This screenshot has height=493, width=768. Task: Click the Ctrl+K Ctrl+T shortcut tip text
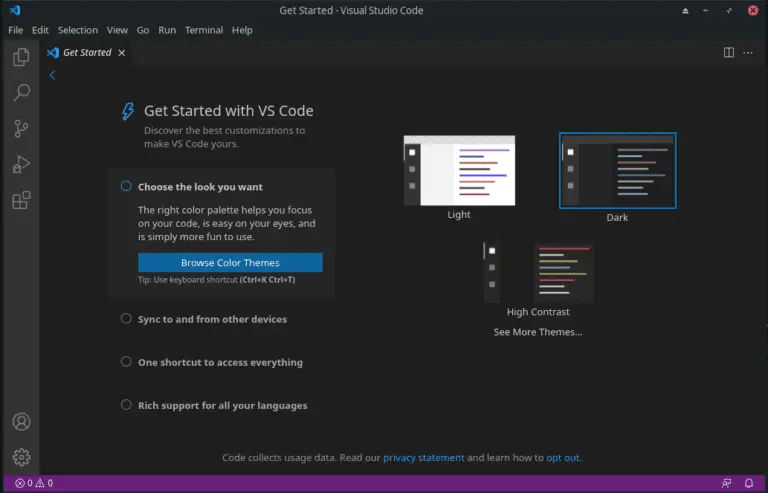pos(267,280)
